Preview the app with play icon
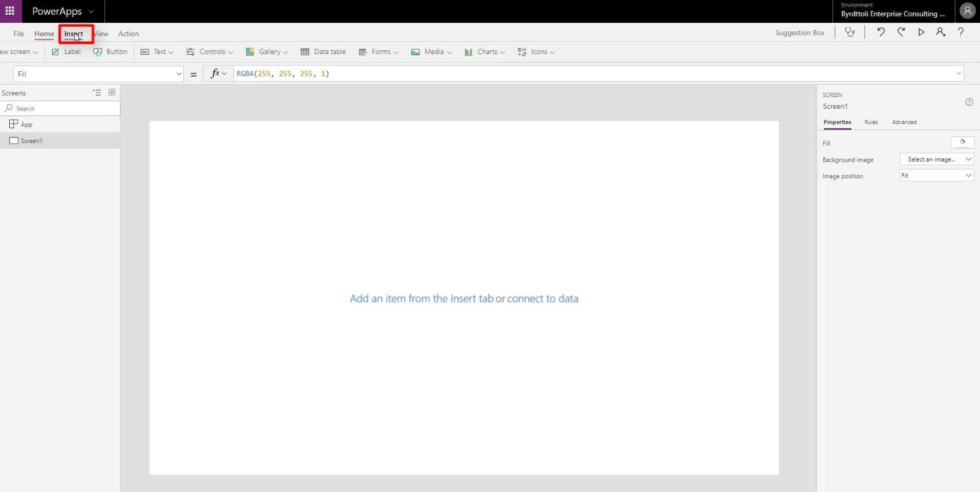 921,33
